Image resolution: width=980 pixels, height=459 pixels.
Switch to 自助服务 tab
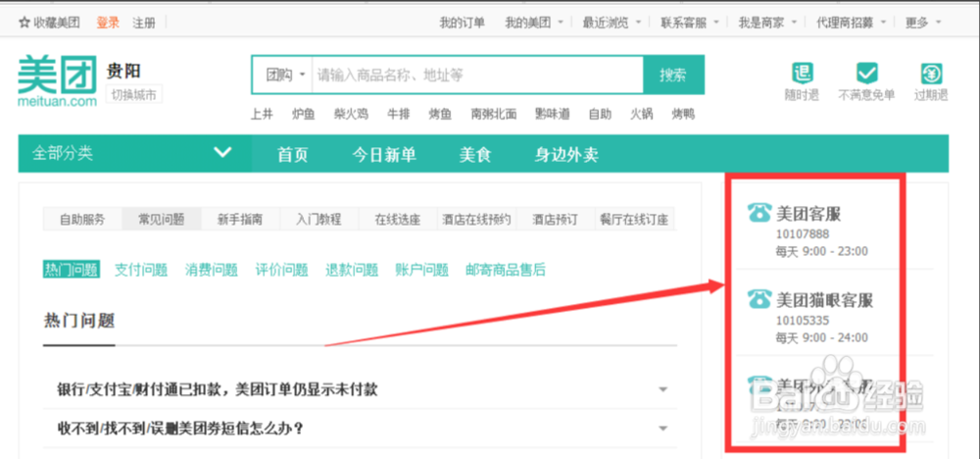pos(82,220)
